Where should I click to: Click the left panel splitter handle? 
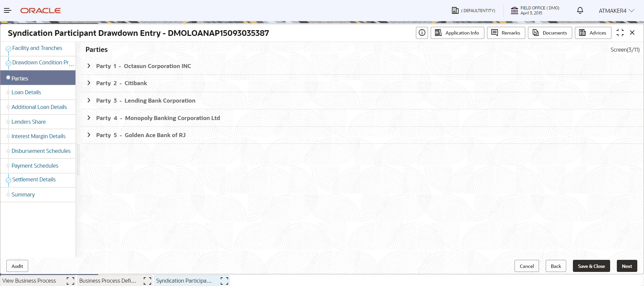click(78, 160)
